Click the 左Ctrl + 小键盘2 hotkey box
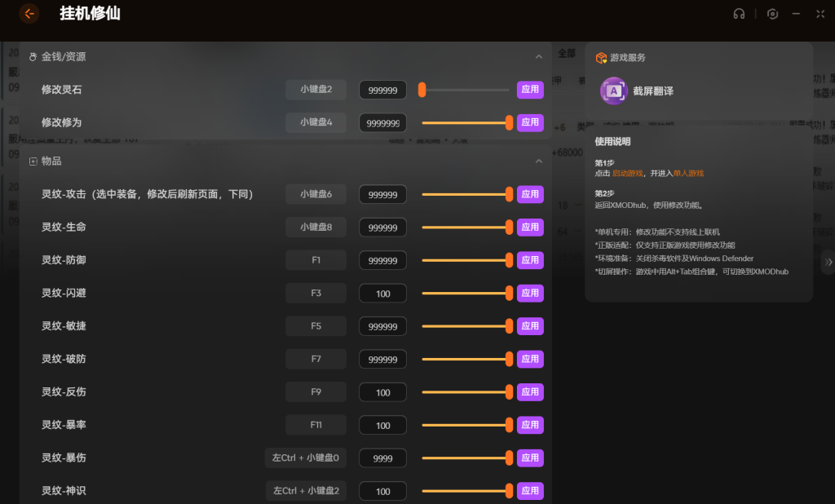 [306, 491]
